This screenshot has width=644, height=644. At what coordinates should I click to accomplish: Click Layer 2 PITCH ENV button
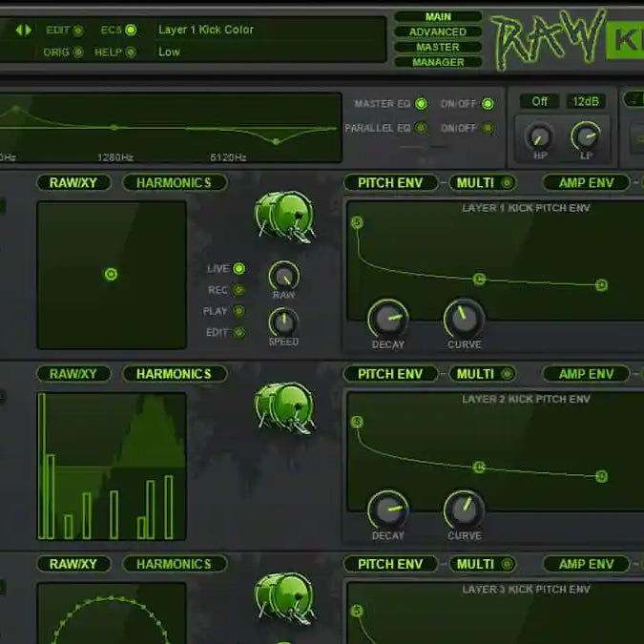(x=390, y=374)
